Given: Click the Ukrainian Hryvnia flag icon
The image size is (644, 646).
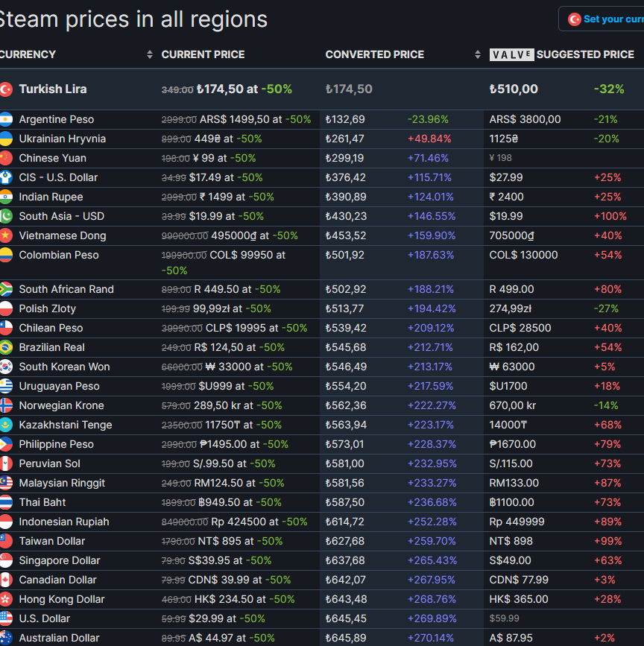Looking at the screenshot, I should pyautogui.click(x=6, y=139).
